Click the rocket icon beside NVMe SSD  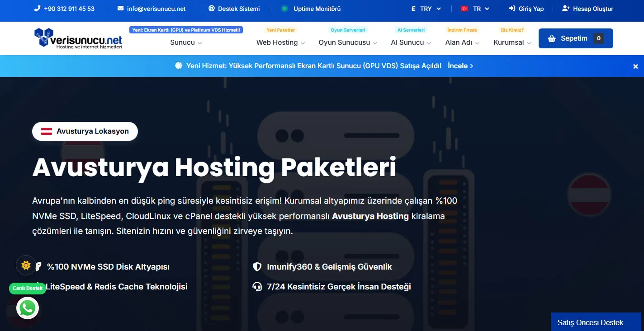[x=38, y=267]
